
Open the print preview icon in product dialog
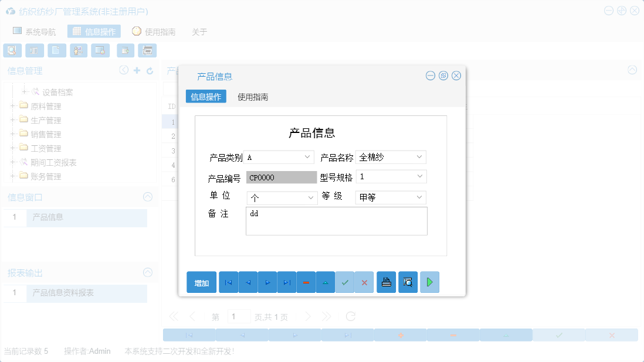point(408,282)
